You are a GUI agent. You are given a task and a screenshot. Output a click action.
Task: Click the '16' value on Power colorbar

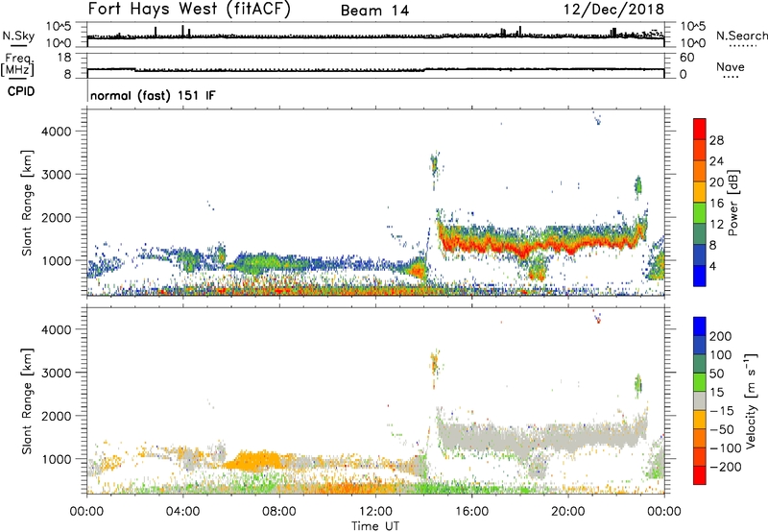[x=716, y=204]
